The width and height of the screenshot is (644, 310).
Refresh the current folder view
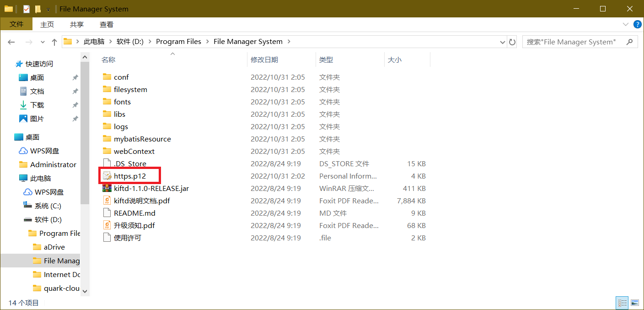(x=512, y=42)
